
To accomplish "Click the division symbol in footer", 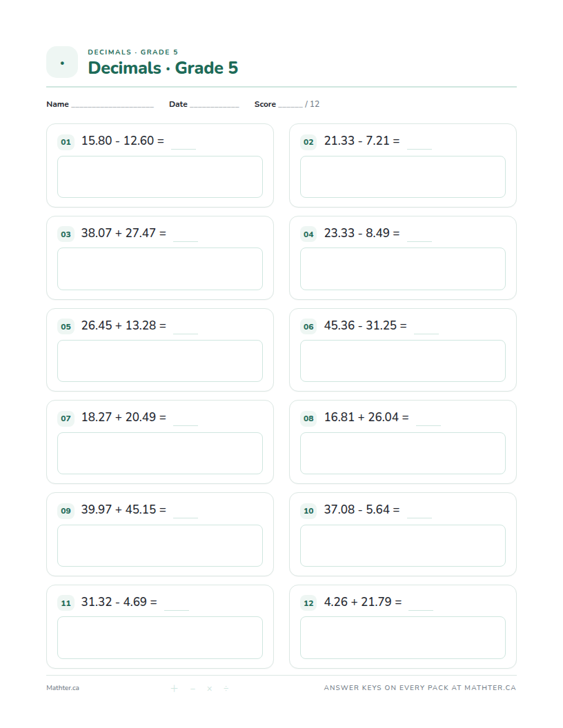I will click(x=226, y=688).
